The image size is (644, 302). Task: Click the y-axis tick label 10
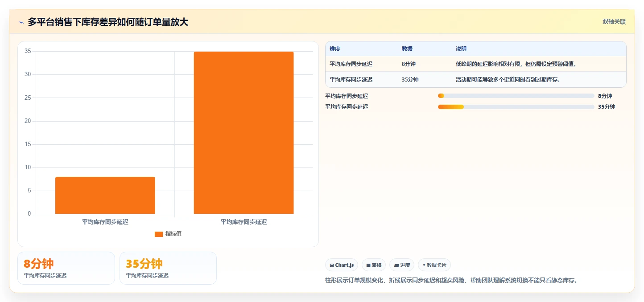tap(28, 167)
